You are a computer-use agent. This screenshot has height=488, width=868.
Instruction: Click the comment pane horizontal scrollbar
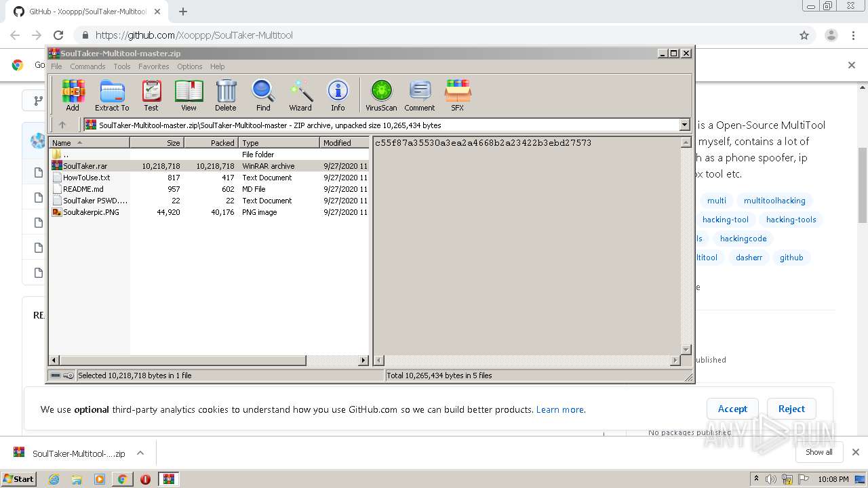point(527,361)
